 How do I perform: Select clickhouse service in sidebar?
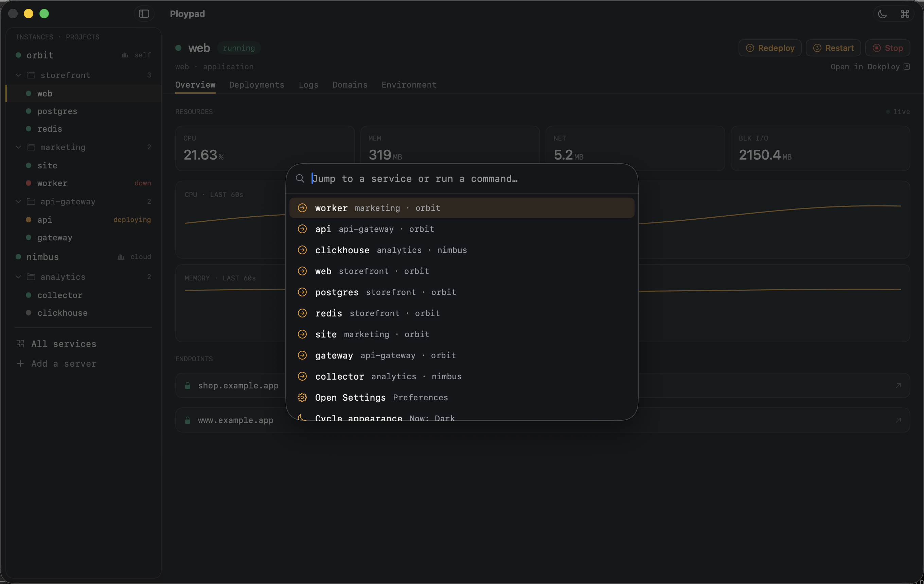click(83, 313)
